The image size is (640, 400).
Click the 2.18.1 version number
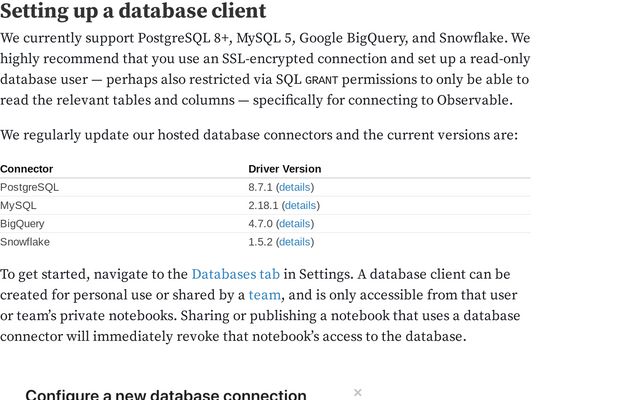(x=263, y=205)
